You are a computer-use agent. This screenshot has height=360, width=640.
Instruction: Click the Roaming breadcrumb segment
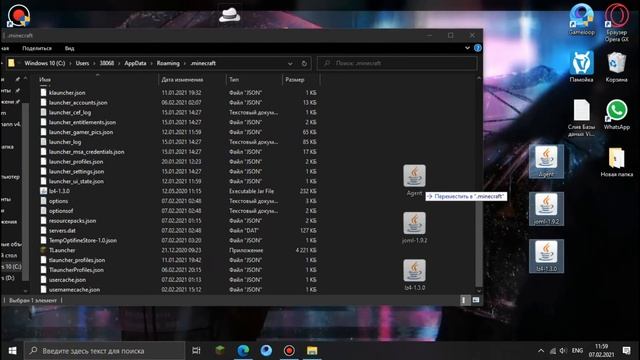click(168, 63)
